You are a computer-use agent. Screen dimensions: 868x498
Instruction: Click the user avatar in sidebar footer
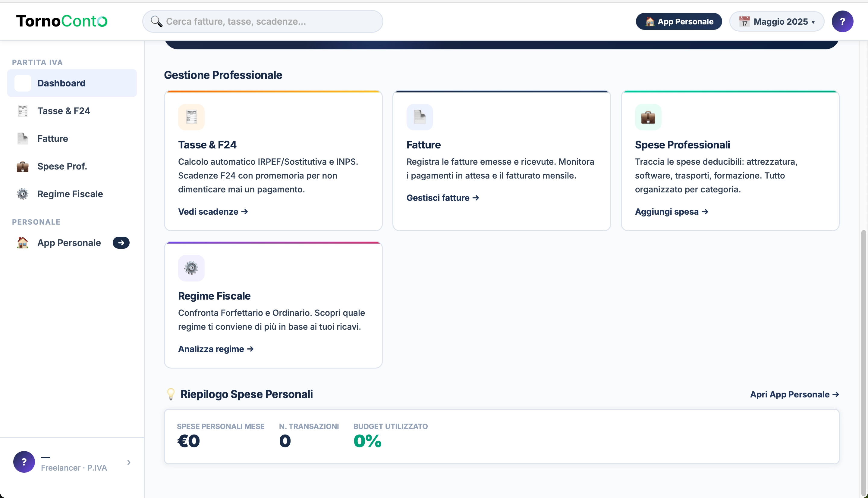point(24,462)
